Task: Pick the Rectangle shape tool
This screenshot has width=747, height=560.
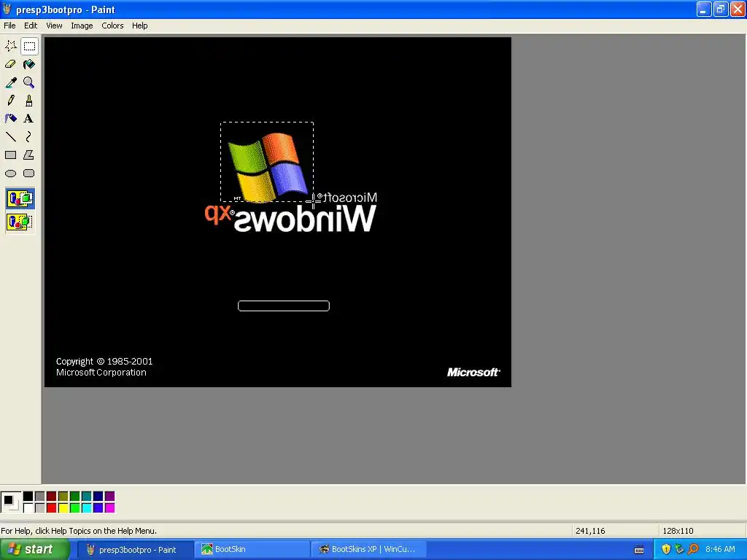Action: [x=10, y=155]
